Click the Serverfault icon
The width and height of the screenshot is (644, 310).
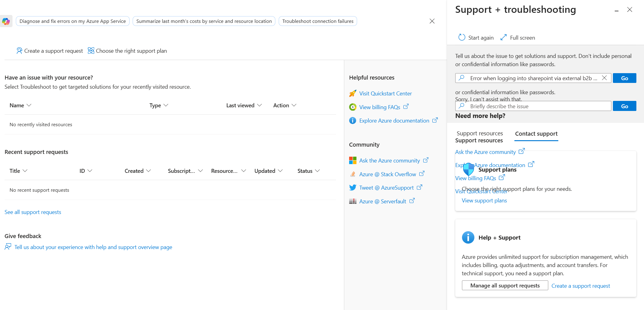pyautogui.click(x=353, y=201)
